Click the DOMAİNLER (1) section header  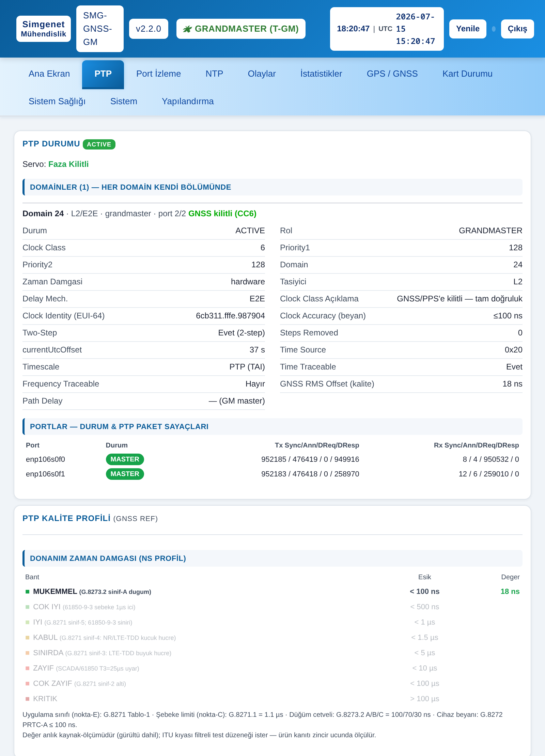(272, 187)
